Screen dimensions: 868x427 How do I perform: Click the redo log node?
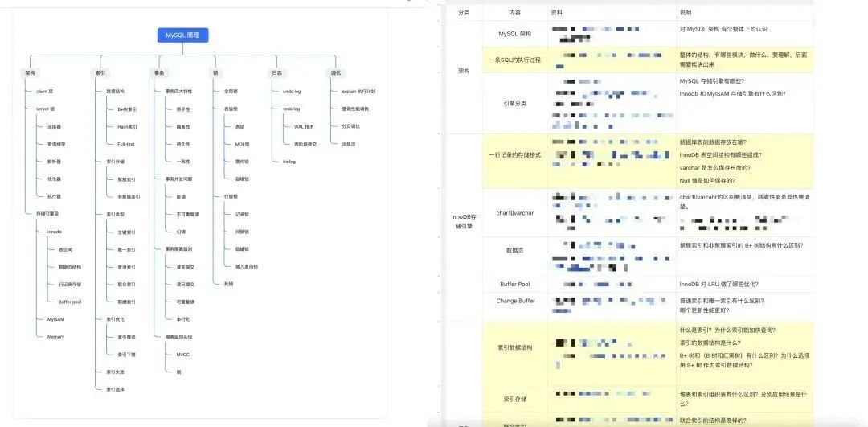pyautogui.click(x=291, y=109)
